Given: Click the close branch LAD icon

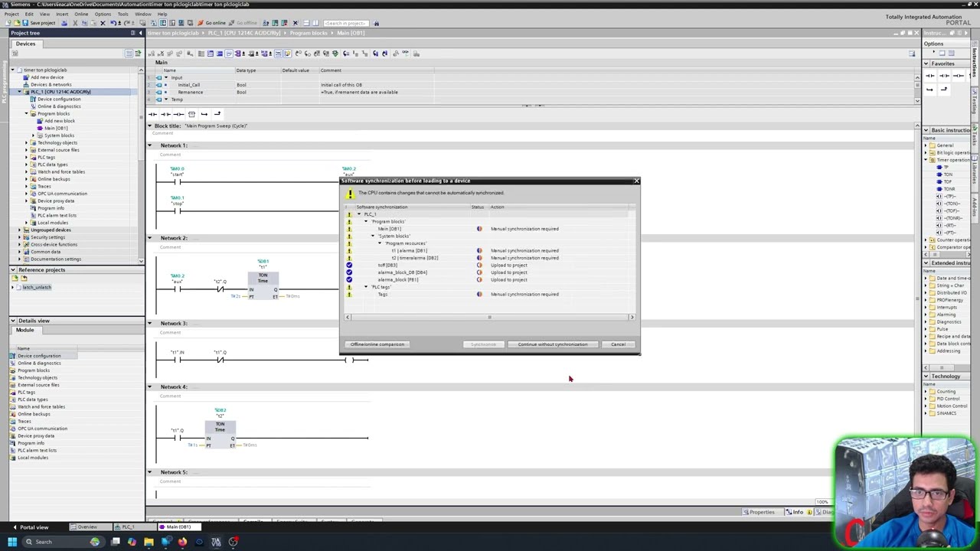Looking at the screenshot, I should click(x=217, y=114).
